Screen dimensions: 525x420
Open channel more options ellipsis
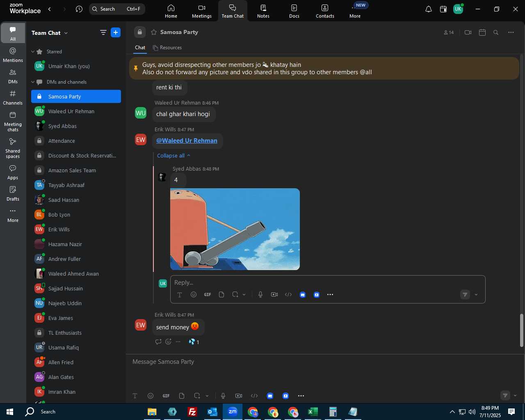point(511,32)
